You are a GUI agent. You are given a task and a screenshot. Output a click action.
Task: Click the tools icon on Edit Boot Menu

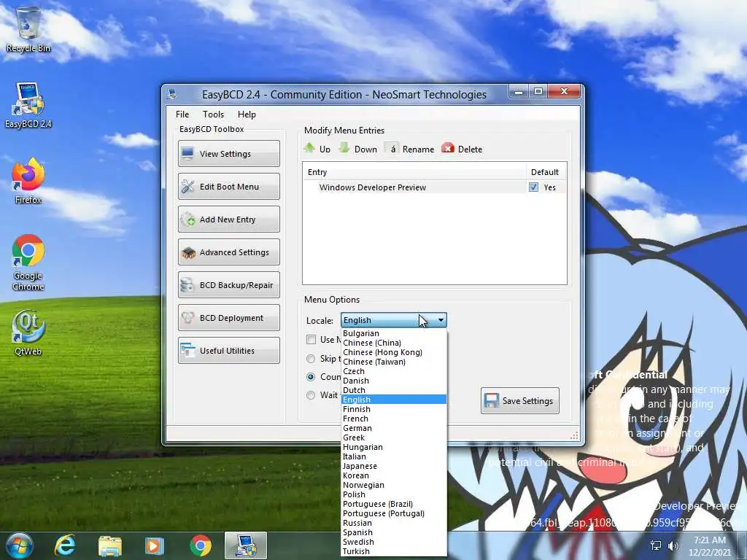click(x=187, y=186)
